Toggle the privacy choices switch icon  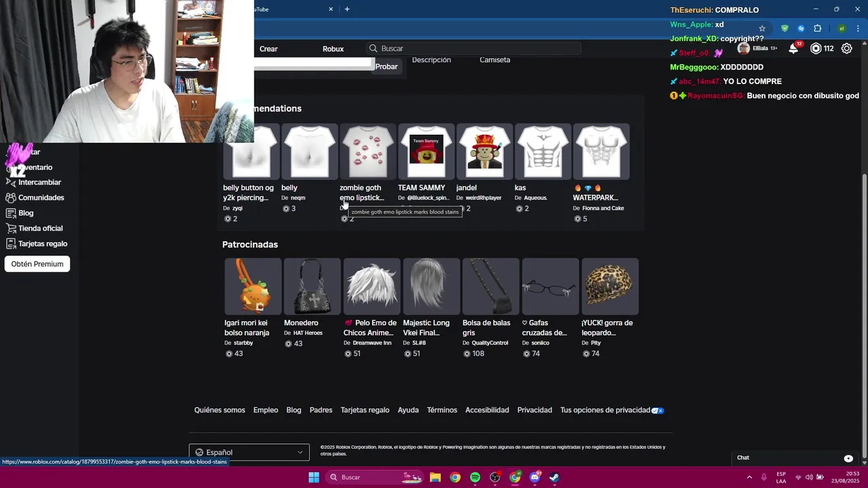point(658,410)
